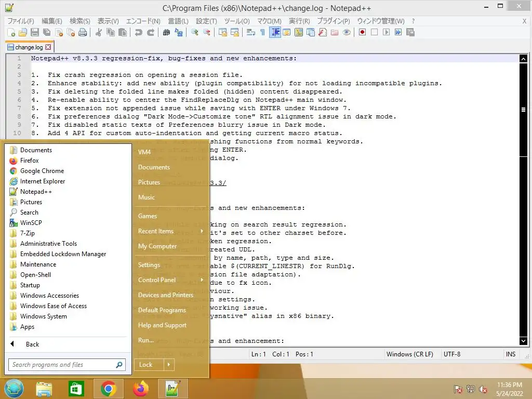Click the Lock button

point(149,365)
